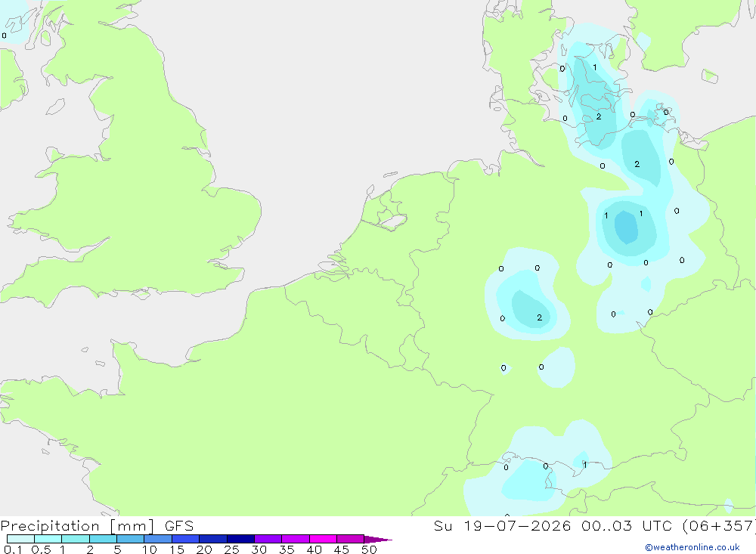Click the '[mm]' unit label
Screen dimensions: 756x554
pyautogui.click(x=132, y=526)
